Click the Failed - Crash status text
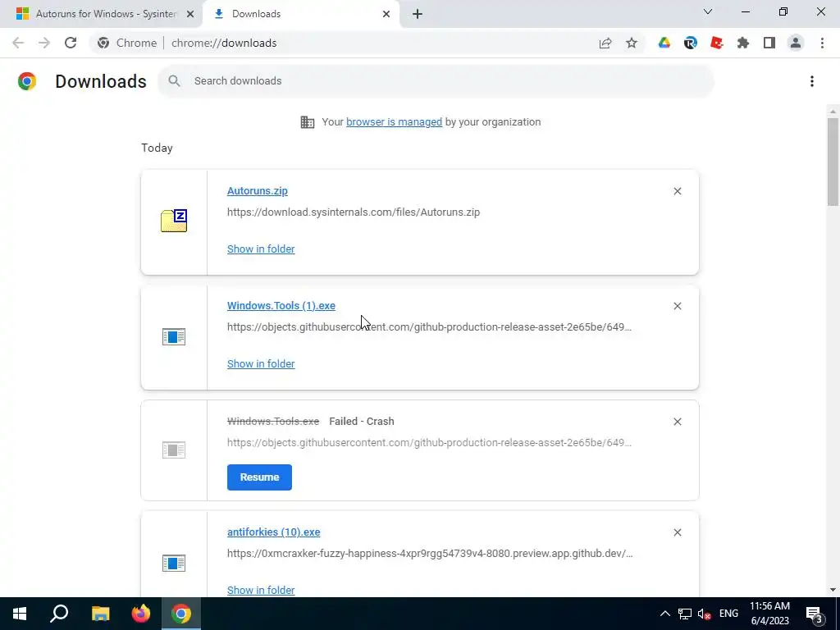This screenshot has height=630, width=840. click(x=362, y=422)
